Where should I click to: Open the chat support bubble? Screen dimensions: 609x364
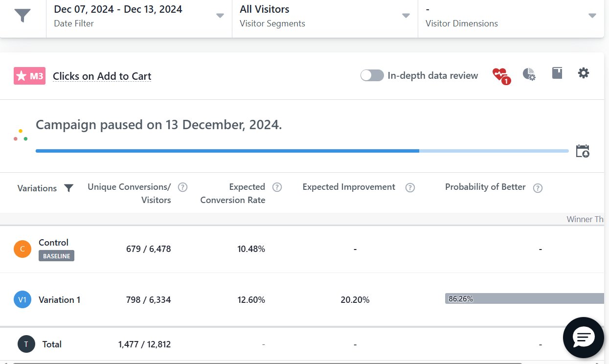tap(583, 337)
